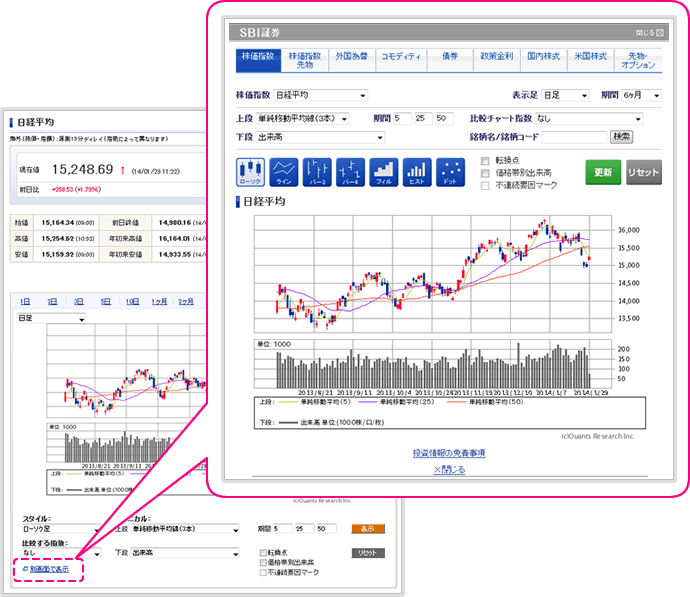The image size is (690, 597).
Task: Switch to the 米国株式 tab
Action: (x=591, y=60)
